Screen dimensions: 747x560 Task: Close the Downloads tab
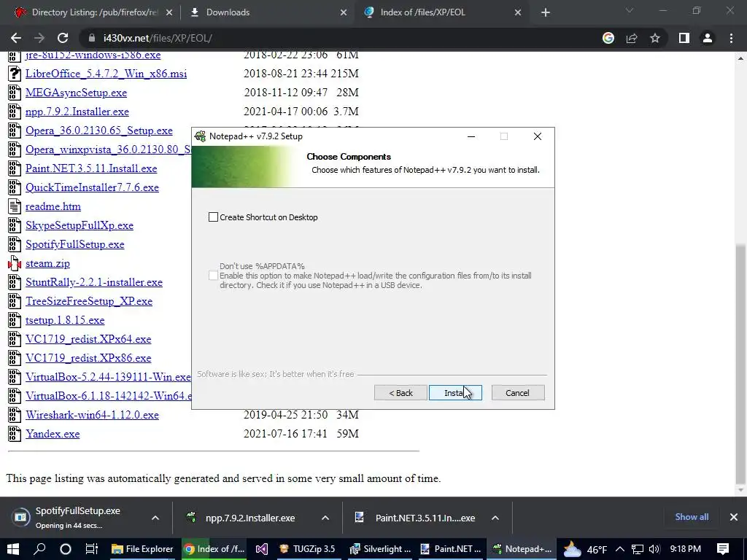click(344, 13)
